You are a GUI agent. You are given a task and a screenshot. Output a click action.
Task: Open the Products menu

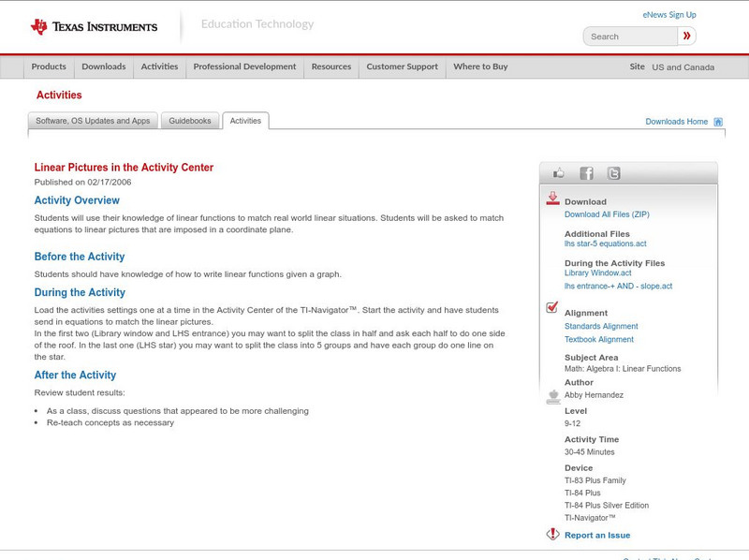(x=49, y=67)
